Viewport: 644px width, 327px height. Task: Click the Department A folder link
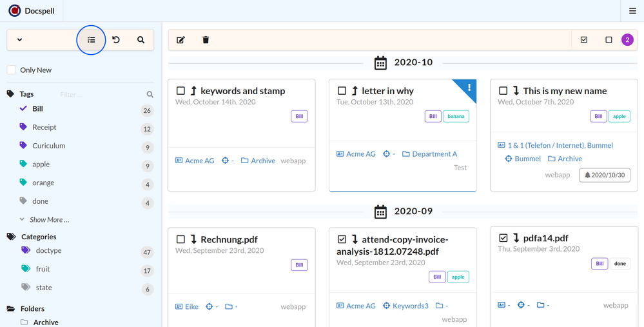(x=434, y=154)
